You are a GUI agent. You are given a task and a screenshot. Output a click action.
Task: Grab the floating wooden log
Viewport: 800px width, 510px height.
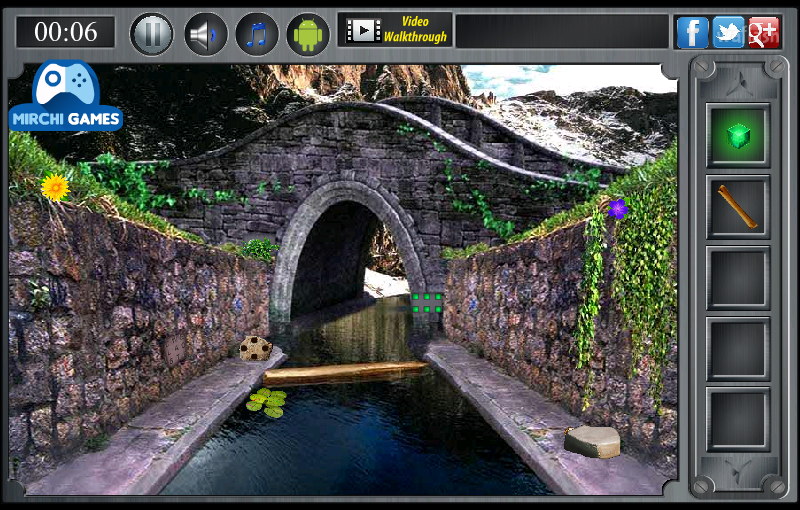click(345, 373)
